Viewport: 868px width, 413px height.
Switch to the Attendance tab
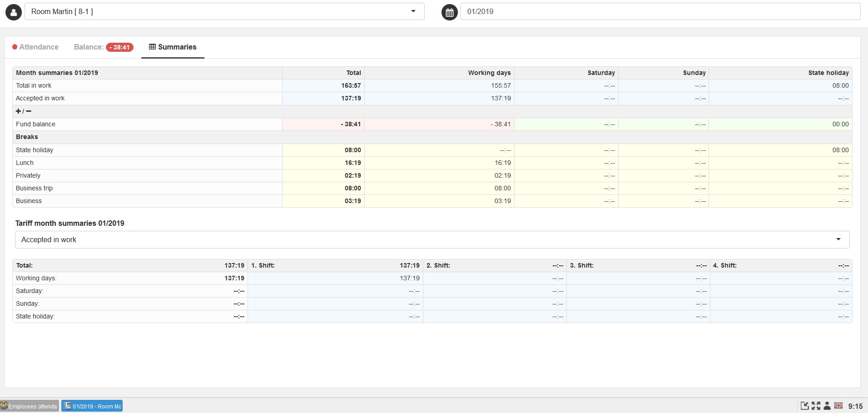[x=35, y=47]
